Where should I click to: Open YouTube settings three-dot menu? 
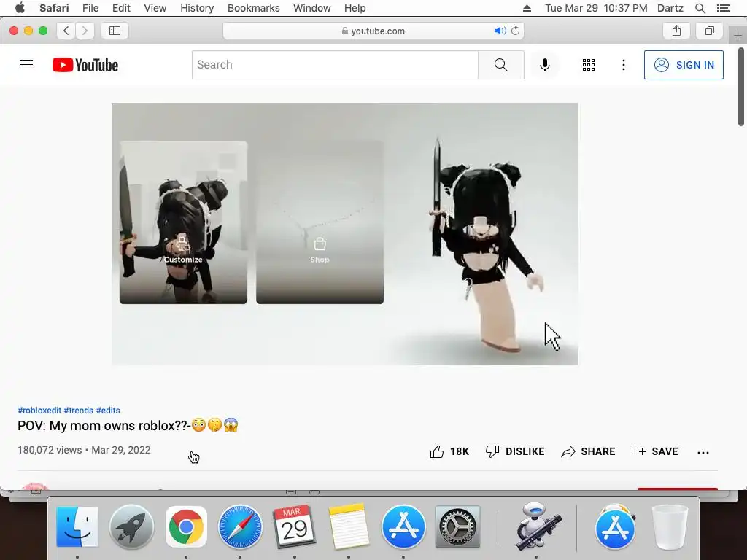[623, 65]
